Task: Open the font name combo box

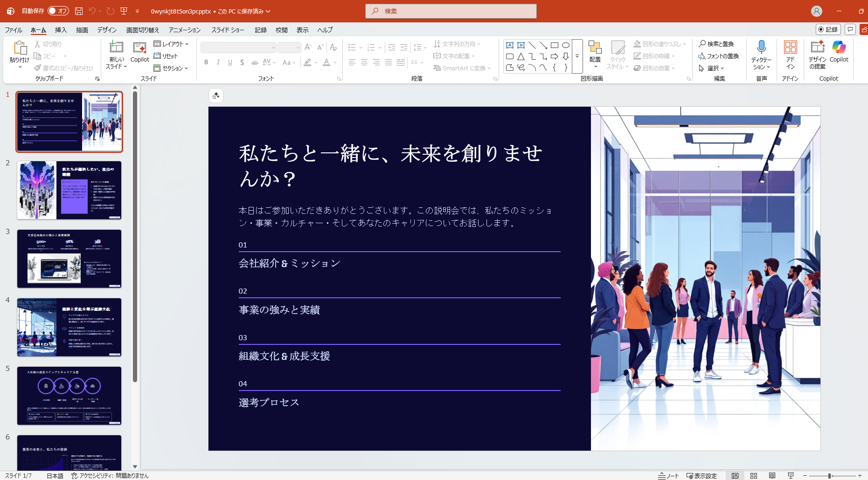Action: pyautogui.click(x=238, y=48)
